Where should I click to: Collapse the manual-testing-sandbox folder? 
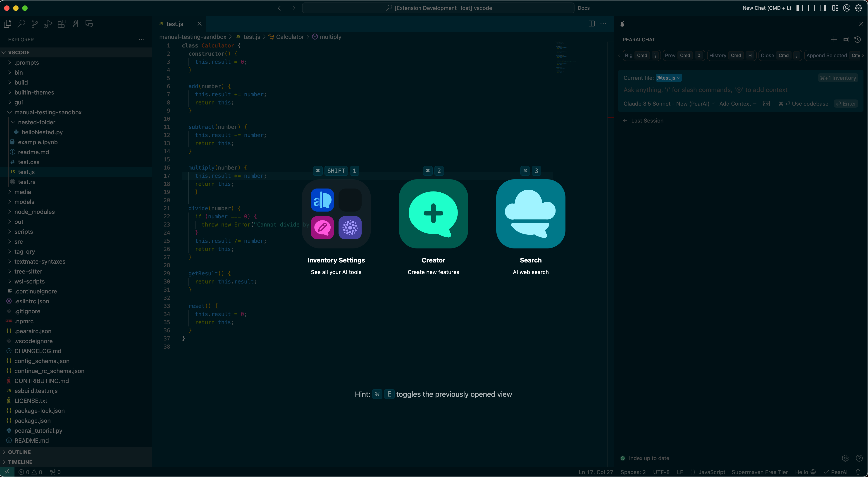point(48,112)
